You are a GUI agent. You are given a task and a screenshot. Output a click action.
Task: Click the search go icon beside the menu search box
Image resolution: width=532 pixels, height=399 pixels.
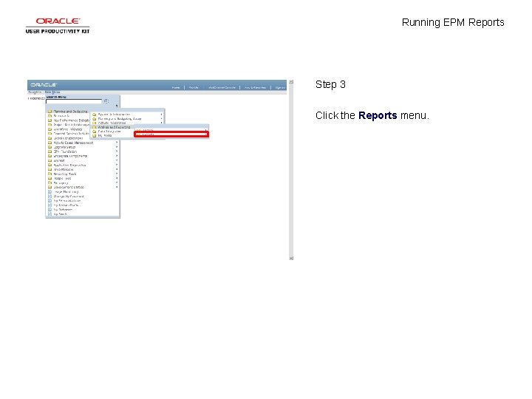(106, 101)
